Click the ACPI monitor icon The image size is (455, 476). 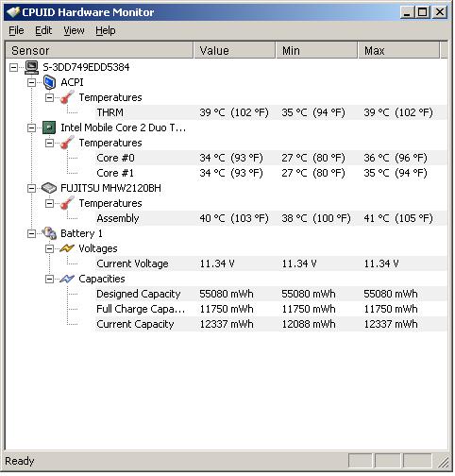pyautogui.click(x=49, y=82)
